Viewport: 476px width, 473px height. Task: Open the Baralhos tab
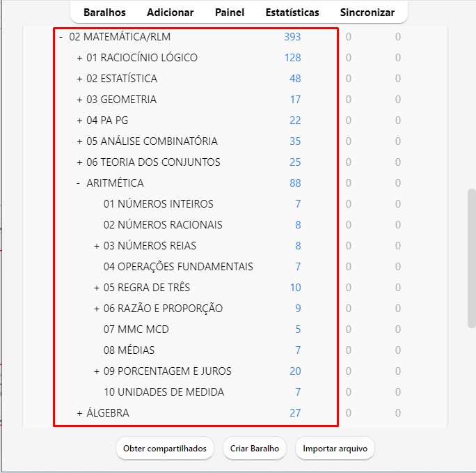tap(104, 13)
